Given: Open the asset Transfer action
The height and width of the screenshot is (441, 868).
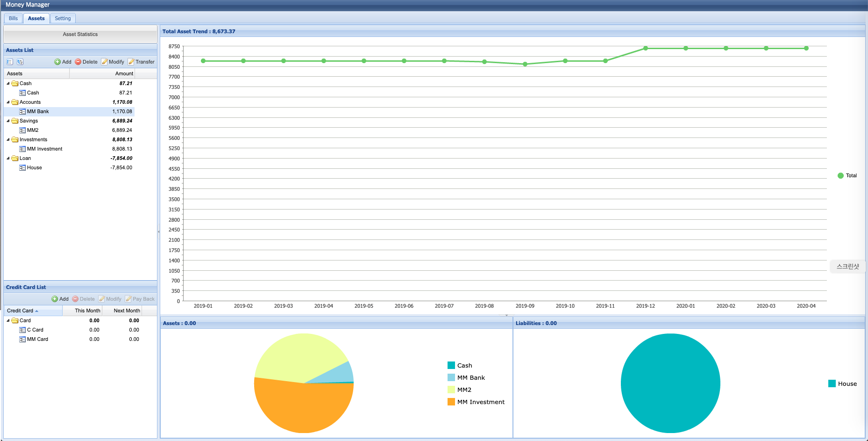Looking at the screenshot, I should pos(142,62).
